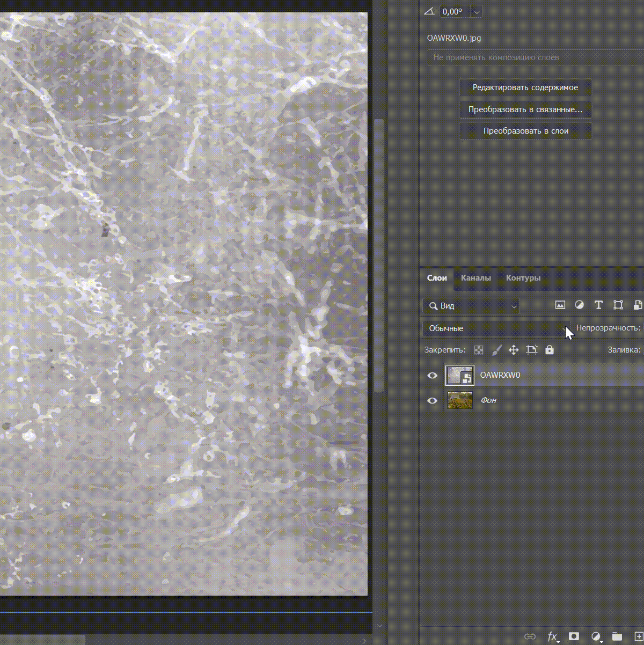Click the Преобразовать в связанные... button

point(525,109)
